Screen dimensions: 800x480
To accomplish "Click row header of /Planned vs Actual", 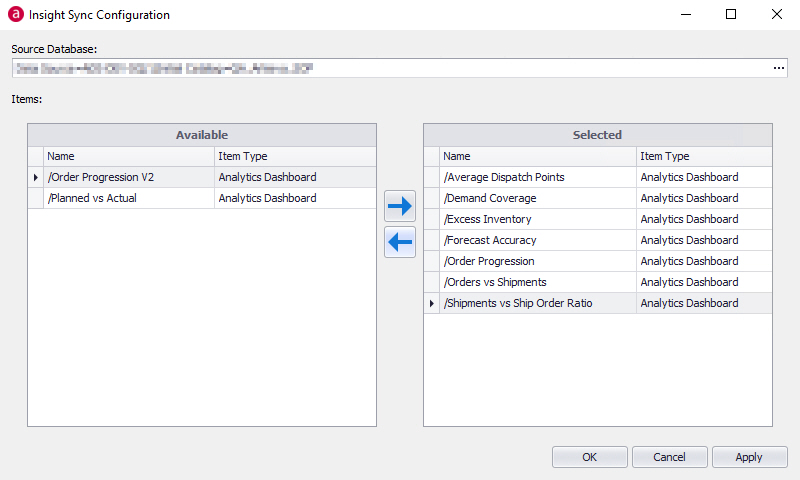I will (x=36, y=198).
